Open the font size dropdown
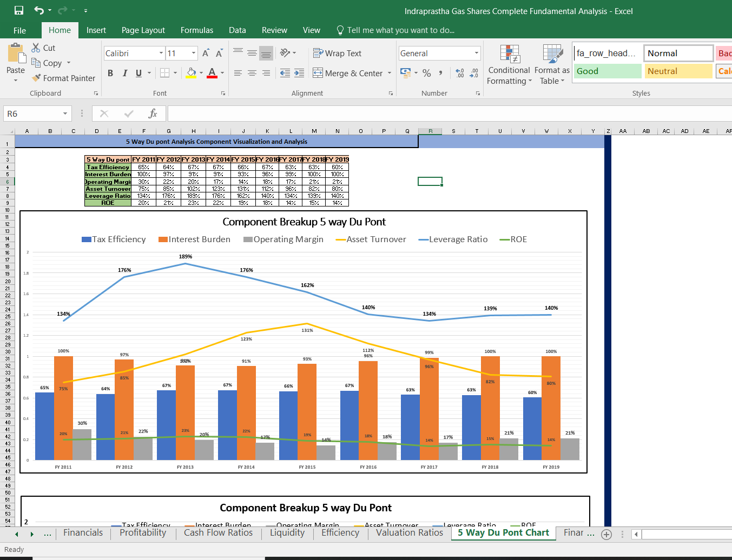The height and width of the screenshot is (560, 732). [x=194, y=53]
